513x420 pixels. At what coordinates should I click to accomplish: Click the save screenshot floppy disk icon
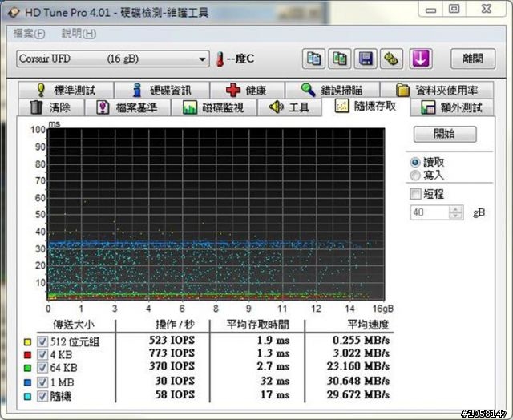[366, 59]
